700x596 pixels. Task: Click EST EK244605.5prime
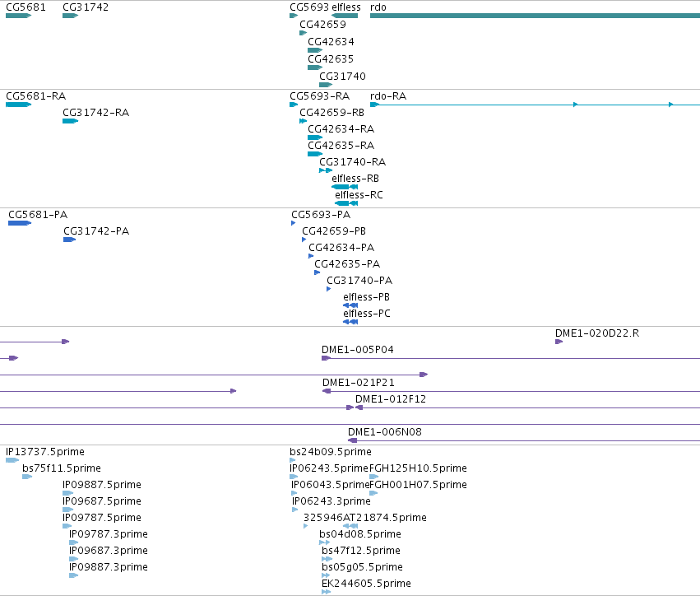click(x=367, y=584)
